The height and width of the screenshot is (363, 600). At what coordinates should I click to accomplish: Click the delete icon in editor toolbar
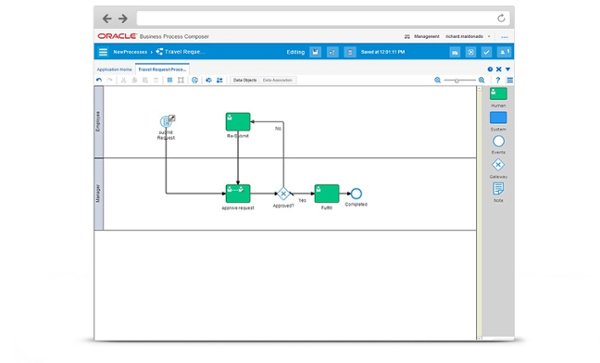point(156,80)
